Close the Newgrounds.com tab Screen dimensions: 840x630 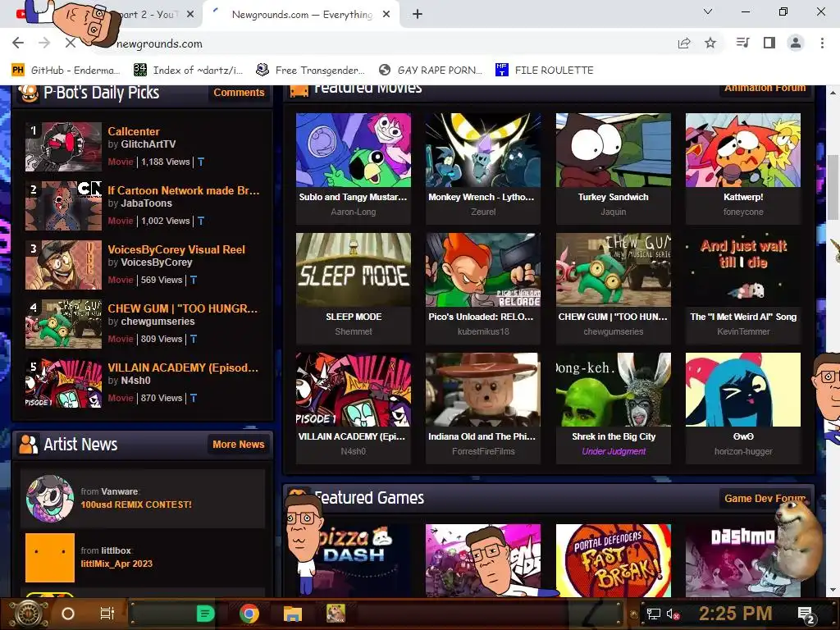(x=386, y=15)
